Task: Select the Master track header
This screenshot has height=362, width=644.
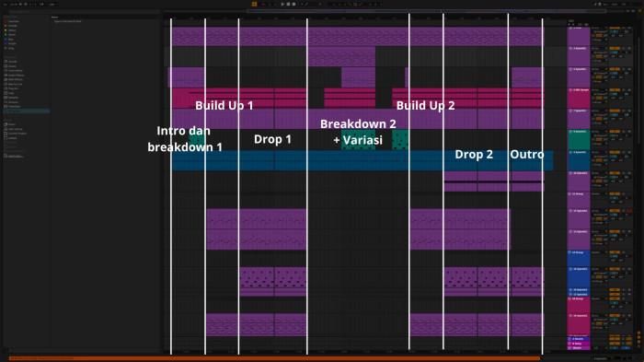Action: pos(579,348)
